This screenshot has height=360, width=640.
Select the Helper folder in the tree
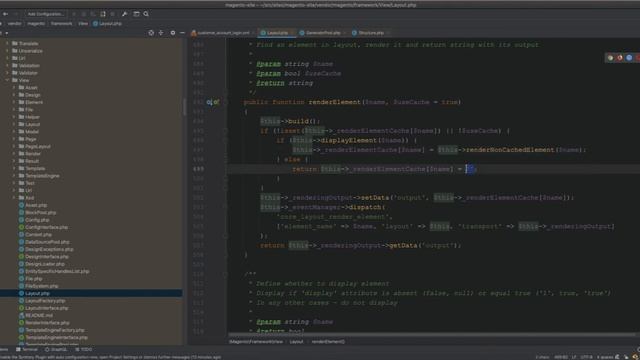click(29, 117)
